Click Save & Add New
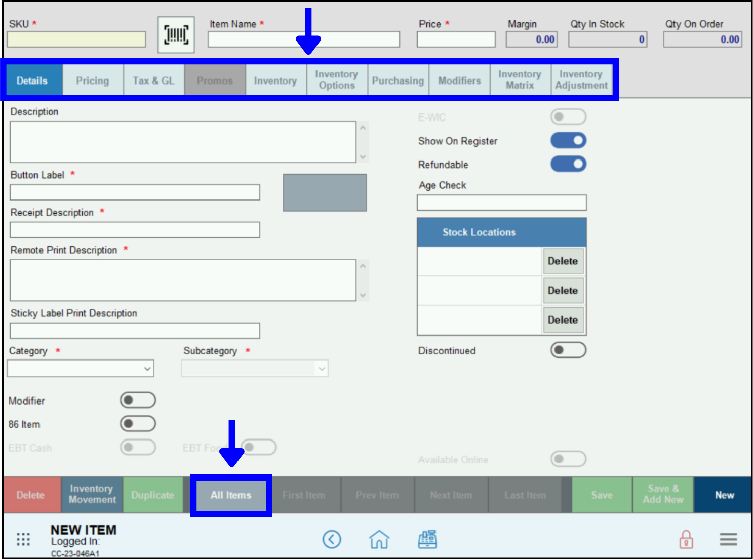The height and width of the screenshot is (560, 753). [663, 495]
